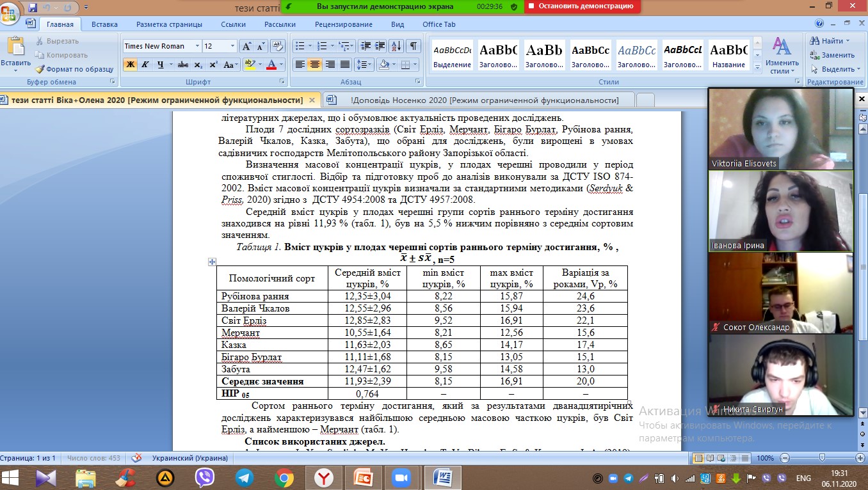The image size is (868, 490).
Task: Toggle strikethrough formatting in the ribbon
Action: click(x=182, y=64)
